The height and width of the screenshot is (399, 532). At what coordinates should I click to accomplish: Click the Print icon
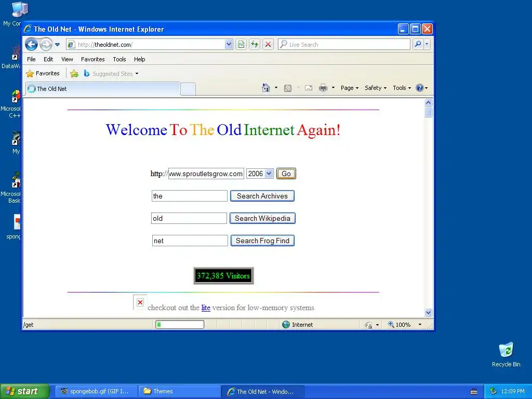click(323, 88)
